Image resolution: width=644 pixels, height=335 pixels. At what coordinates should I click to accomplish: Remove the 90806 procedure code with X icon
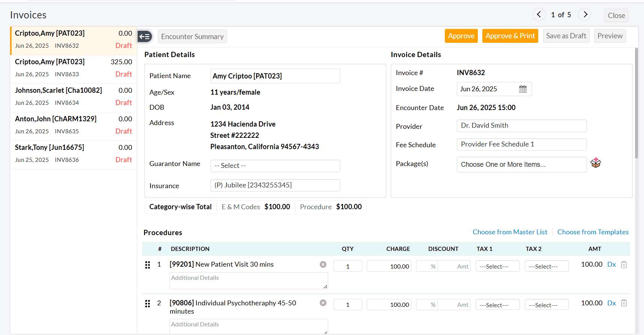tap(323, 303)
